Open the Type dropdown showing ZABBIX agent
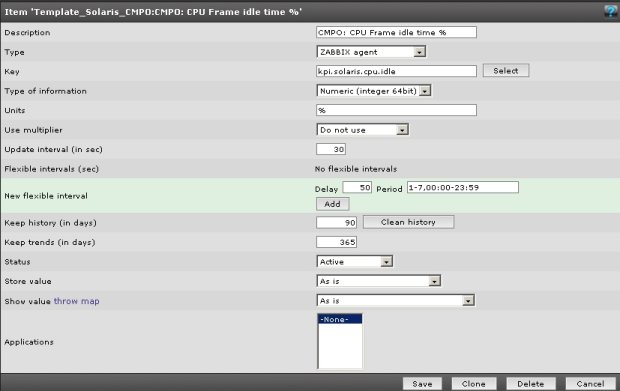This screenshot has height=391, width=620. [371, 52]
